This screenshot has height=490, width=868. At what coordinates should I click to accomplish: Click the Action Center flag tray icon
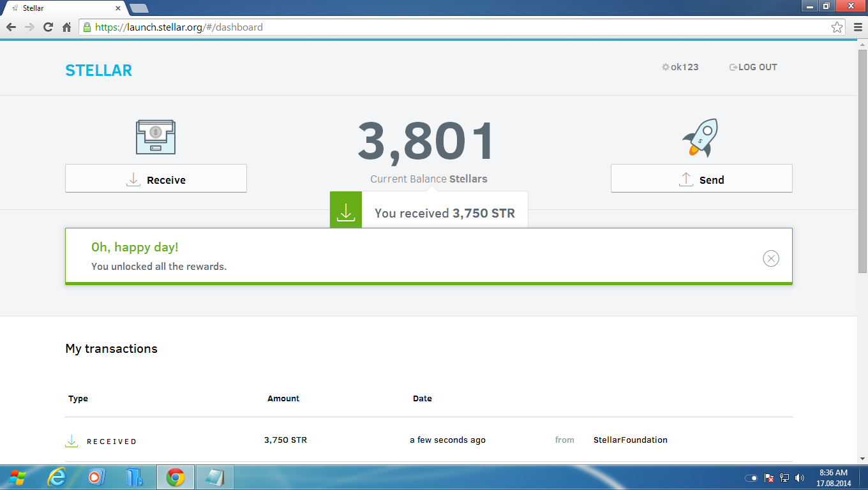click(770, 478)
